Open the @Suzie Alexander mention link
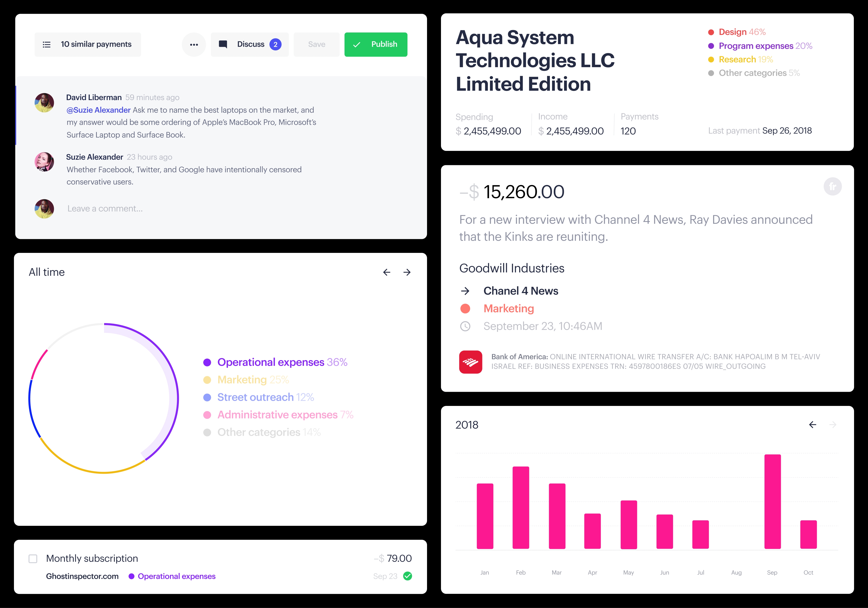Screen dimensions: 868x608 (x=98, y=110)
